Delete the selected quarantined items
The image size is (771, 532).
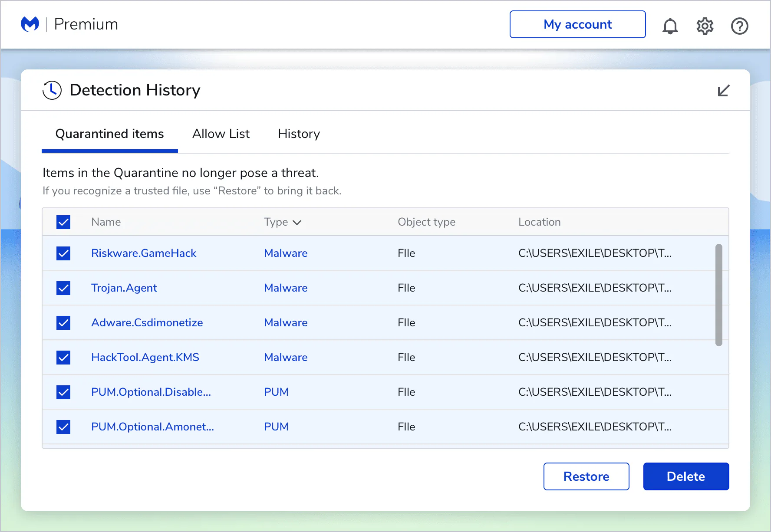[686, 476]
